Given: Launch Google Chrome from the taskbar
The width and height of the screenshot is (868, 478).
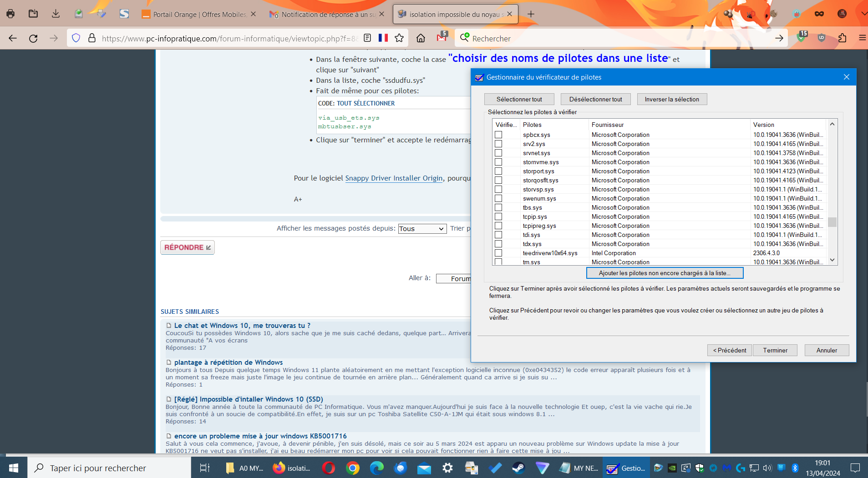Looking at the screenshot, I should click(x=352, y=468).
